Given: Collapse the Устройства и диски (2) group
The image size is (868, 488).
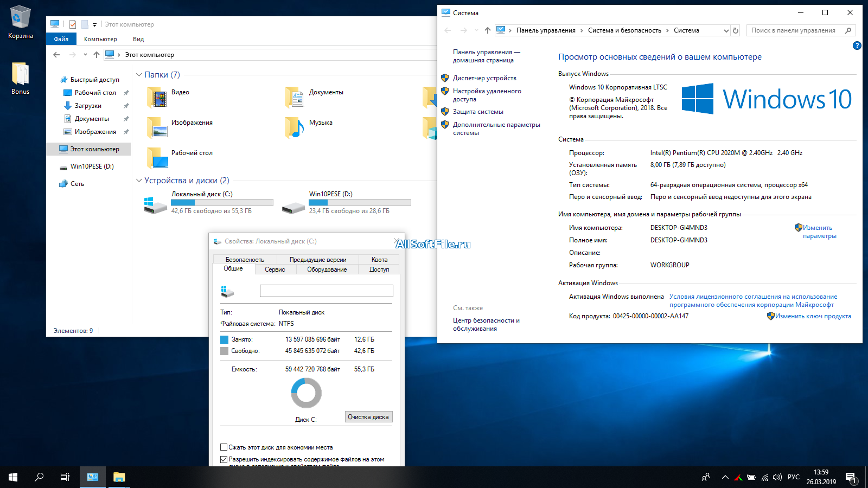Looking at the screenshot, I should click(139, 181).
